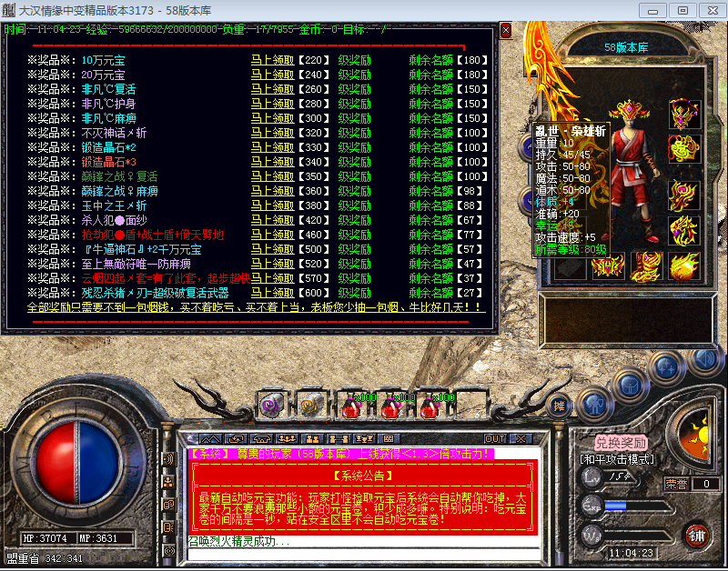This screenshot has height=571, width=728.
Task: Click the OUT button in chat toolbar
Action: click(494, 439)
